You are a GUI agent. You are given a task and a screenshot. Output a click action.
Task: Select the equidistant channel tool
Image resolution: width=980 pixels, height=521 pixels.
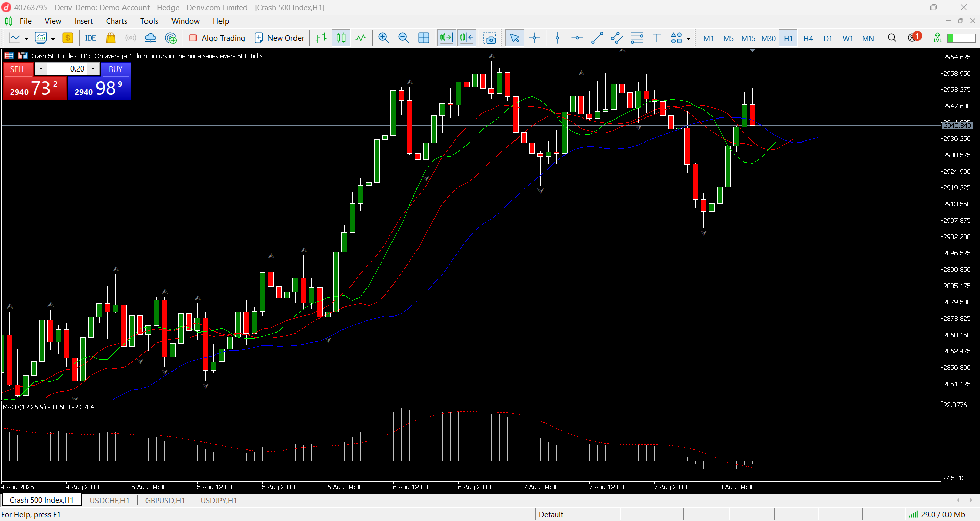pyautogui.click(x=617, y=38)
